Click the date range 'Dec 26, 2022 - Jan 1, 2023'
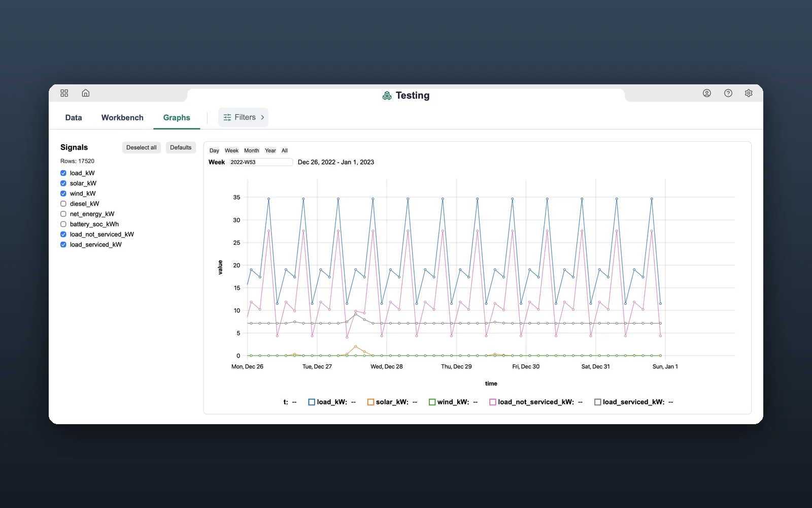 336,162
